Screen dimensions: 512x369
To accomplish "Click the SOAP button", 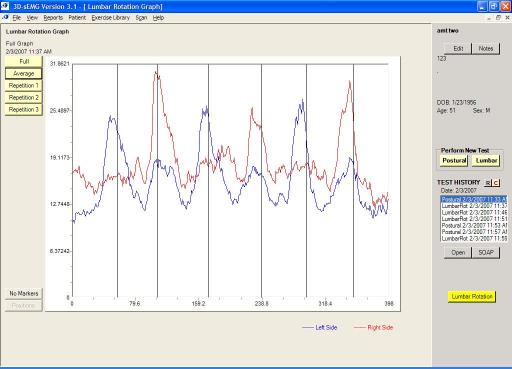I will coord(486,252).
